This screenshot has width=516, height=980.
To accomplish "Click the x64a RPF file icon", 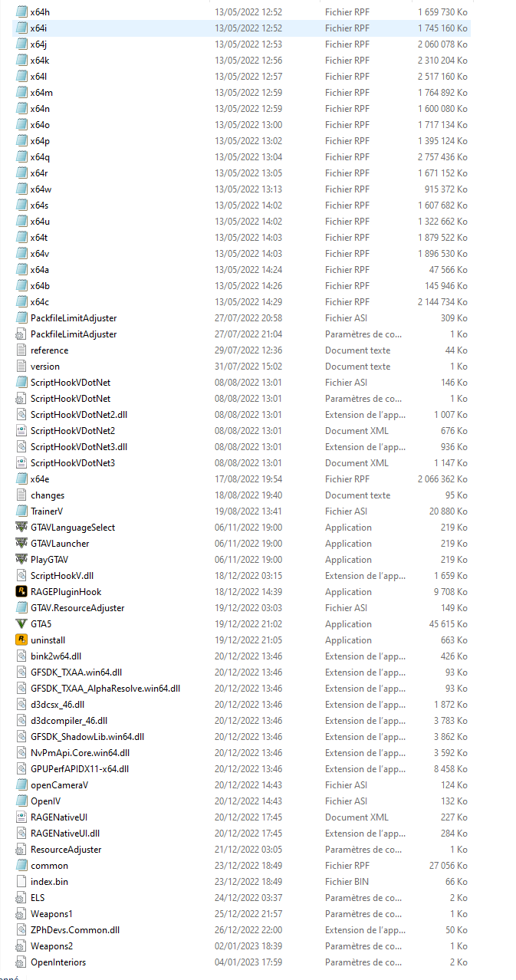I will point(21,269).
